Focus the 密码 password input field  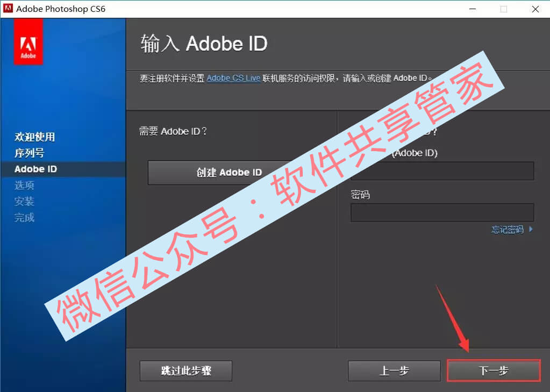pos(442,213)
